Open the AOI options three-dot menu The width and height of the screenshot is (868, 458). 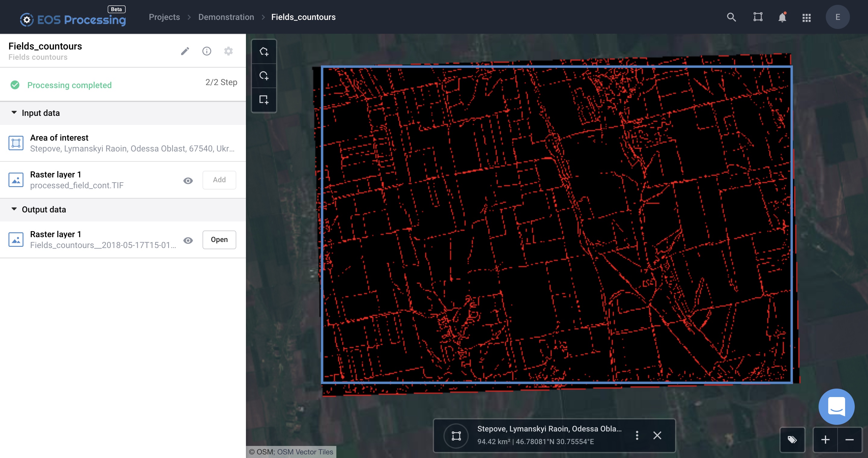[x=637, y=436]
